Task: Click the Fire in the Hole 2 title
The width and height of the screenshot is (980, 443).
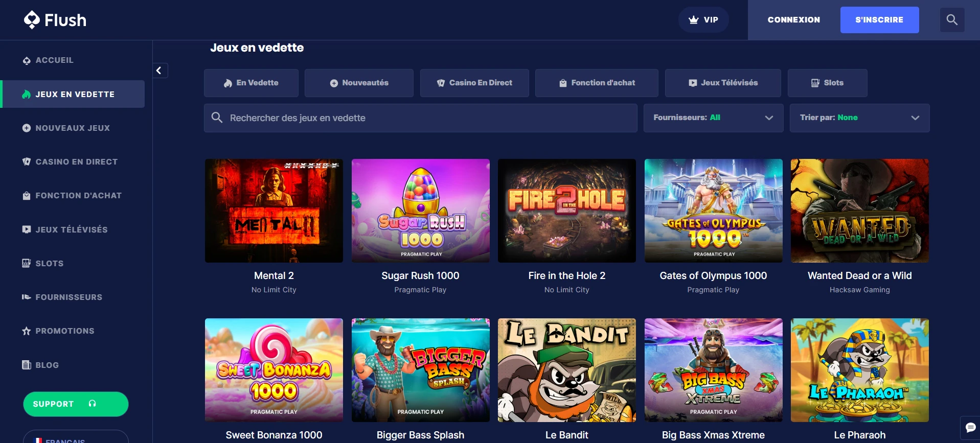Action: (567, 276)
